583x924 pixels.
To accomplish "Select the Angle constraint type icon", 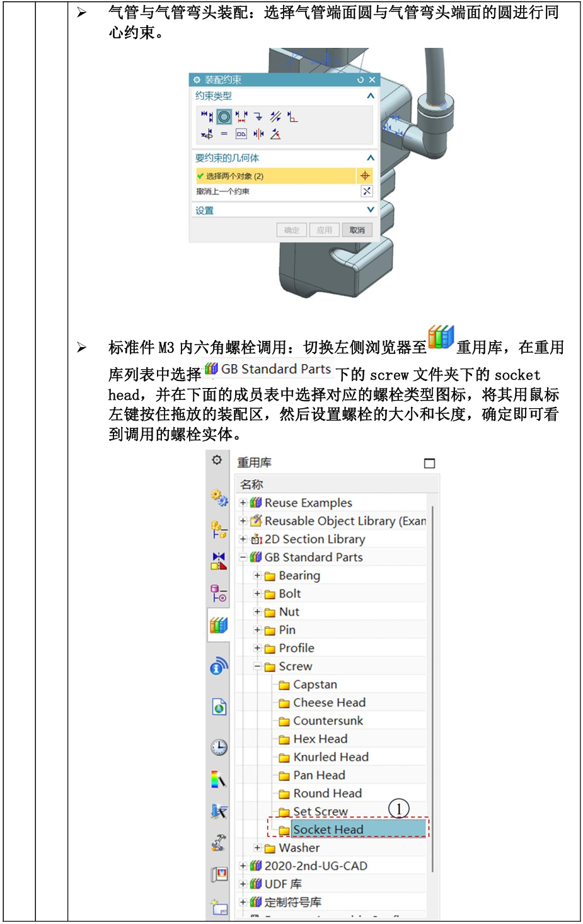I will (x=275, y=134).
